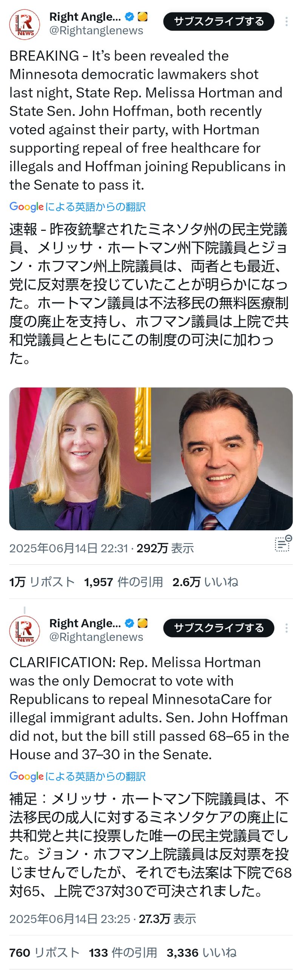Toggle translation on the clarification post
Image resolution: width=302 pixels, height=980 pixels.
pyautogui.click(x=78, y=776)
